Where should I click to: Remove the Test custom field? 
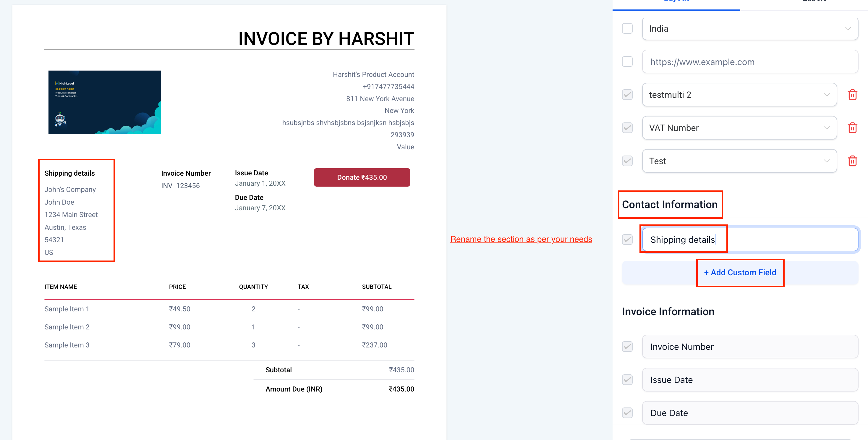click(852, 161)
